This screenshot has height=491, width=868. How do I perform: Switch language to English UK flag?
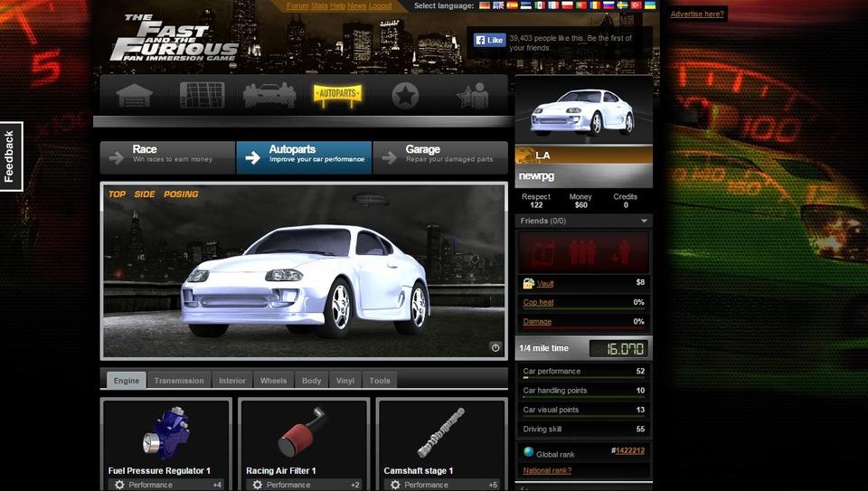pos(498,5)
